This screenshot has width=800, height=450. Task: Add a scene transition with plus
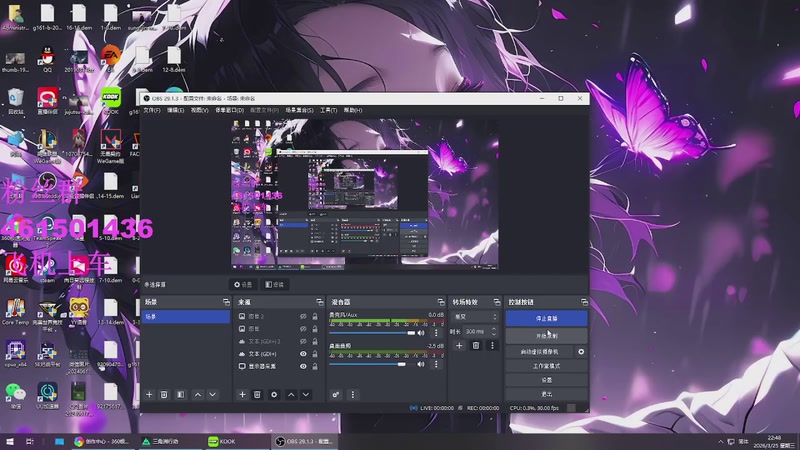pos(459,345)
